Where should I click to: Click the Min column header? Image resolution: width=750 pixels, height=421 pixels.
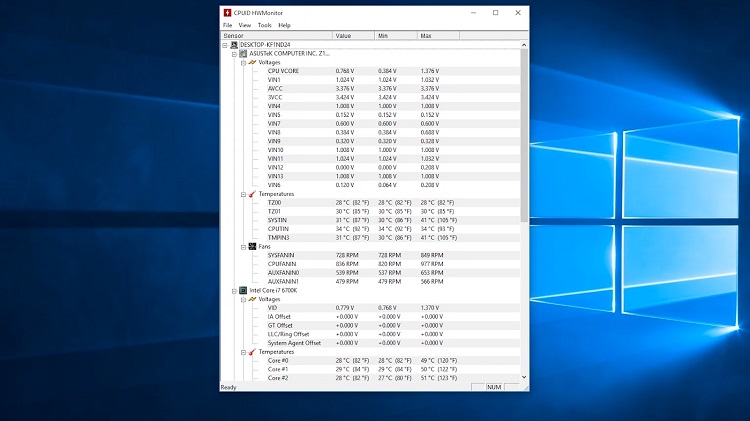pyautogui.click(x=396, y=36)
